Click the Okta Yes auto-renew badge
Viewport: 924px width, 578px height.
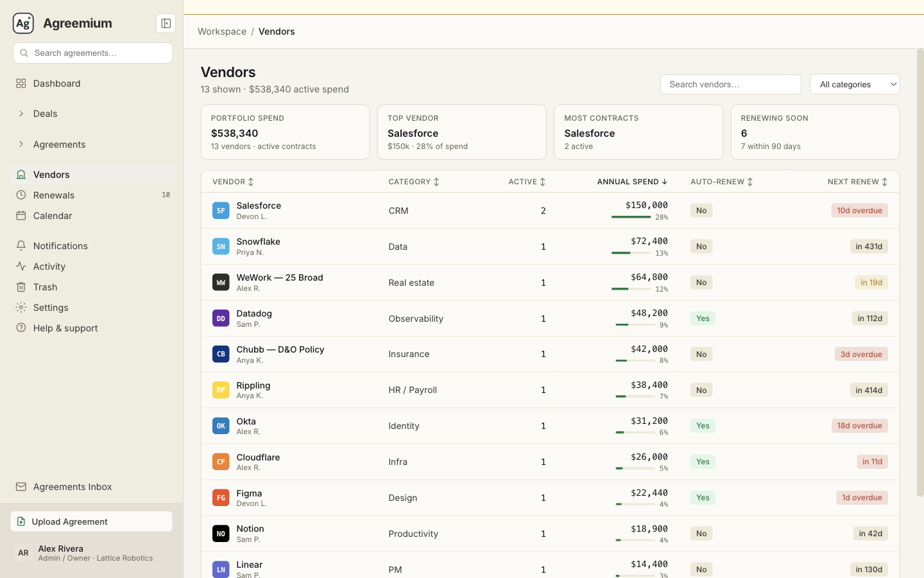[703, 426]
